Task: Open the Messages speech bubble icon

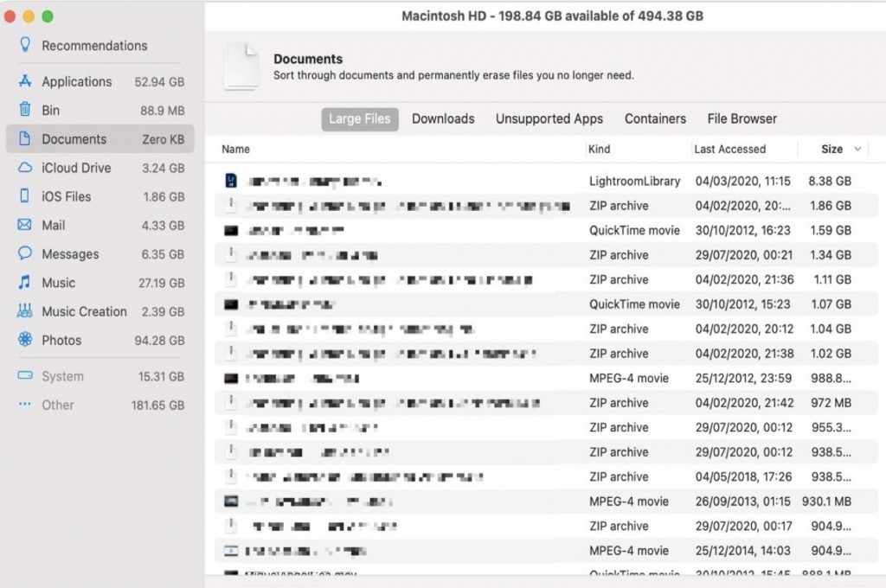Action: [x=25, y=254]
